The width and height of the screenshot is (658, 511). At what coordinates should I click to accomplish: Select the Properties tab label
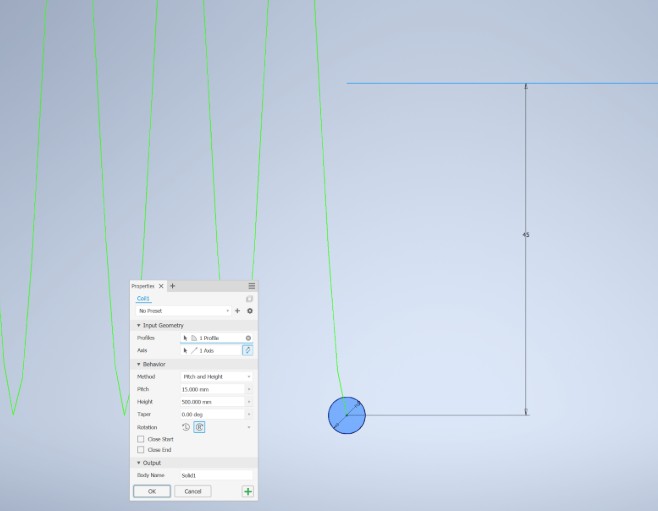pyautogui.click(x=143, y=286)
